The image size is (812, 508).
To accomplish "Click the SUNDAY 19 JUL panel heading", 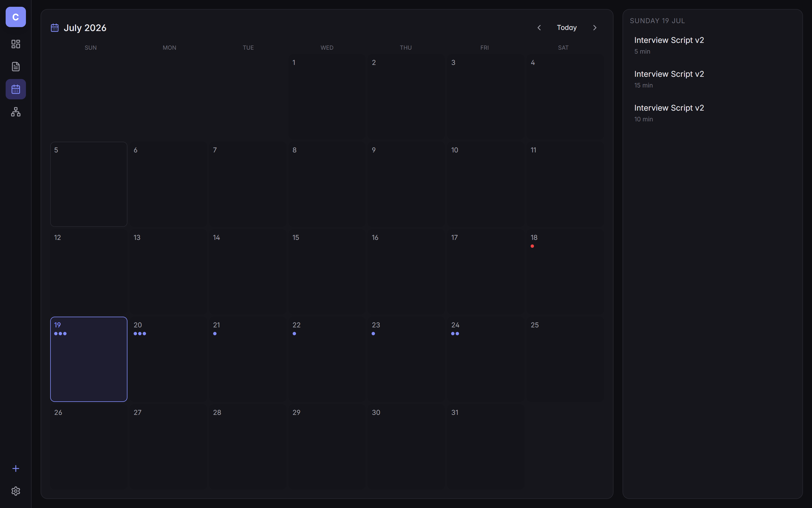I will 657,21.
